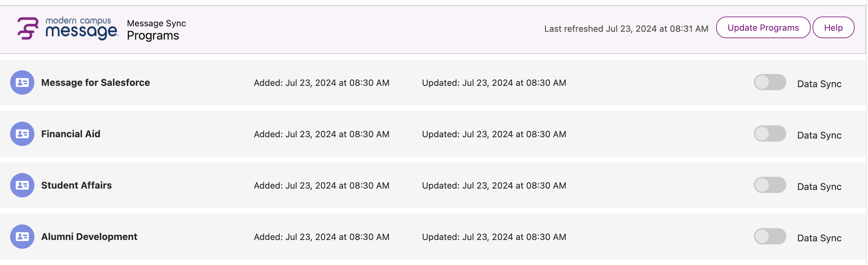Select the Financial Aid contact-card icon

tap(22, 134)
